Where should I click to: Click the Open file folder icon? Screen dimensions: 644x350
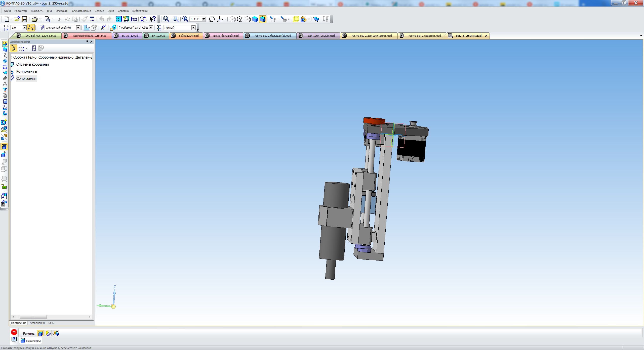[x=17, y=19]
